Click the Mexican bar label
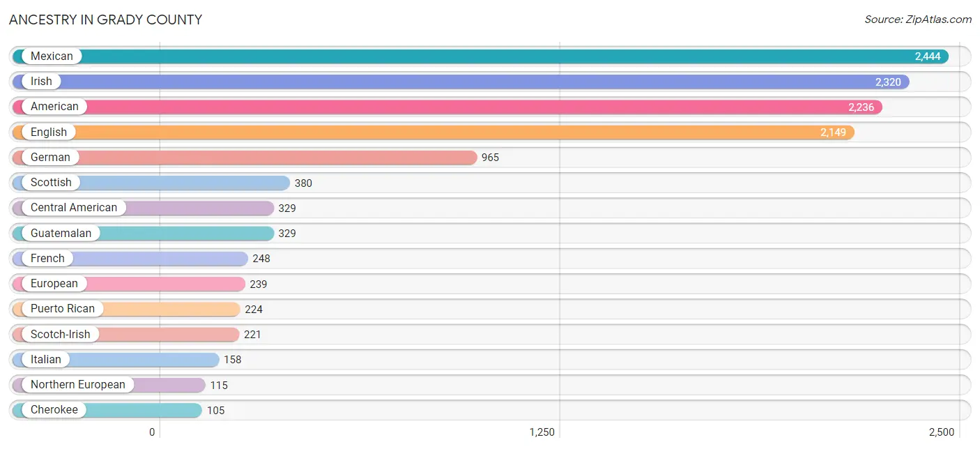This screenshot has width=980, height=449. click(52, 56)
